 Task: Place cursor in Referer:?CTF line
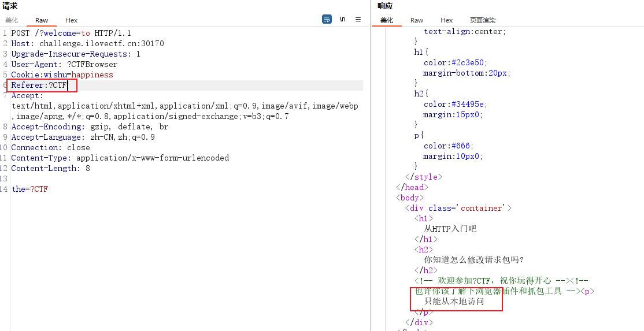[39, 85]
